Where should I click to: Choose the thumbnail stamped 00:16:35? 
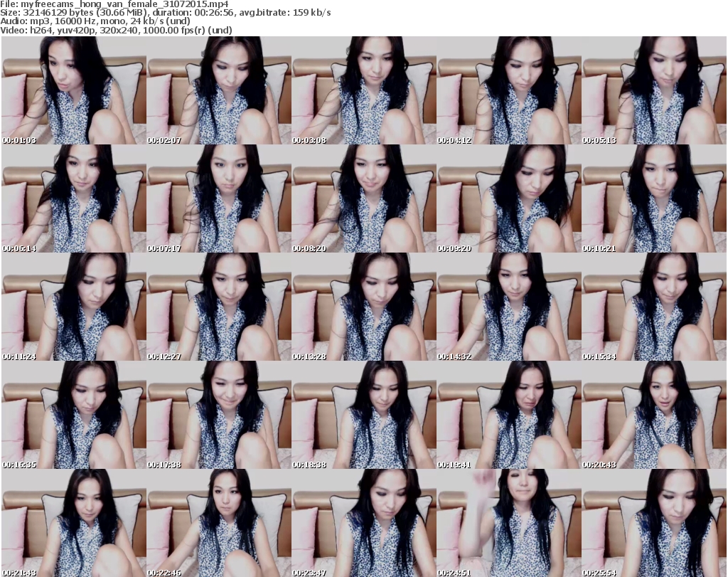(x=74, y=415)
